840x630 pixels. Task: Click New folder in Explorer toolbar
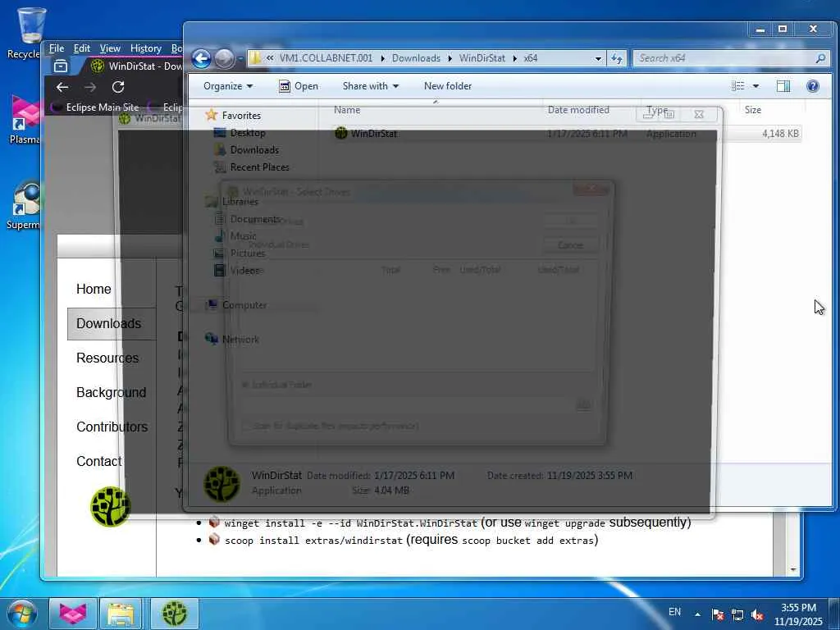pos(447,86)
